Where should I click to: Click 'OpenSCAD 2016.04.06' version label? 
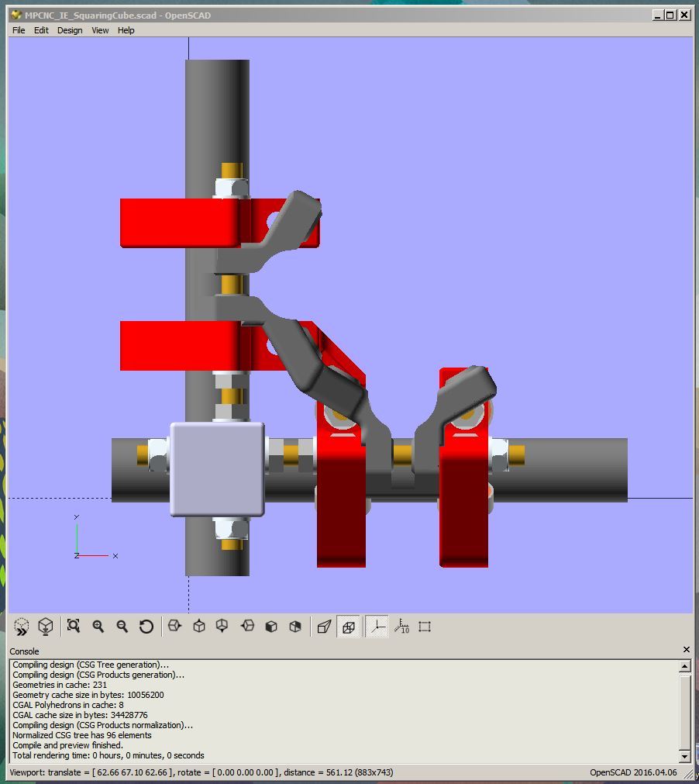(x=633, y=772)
